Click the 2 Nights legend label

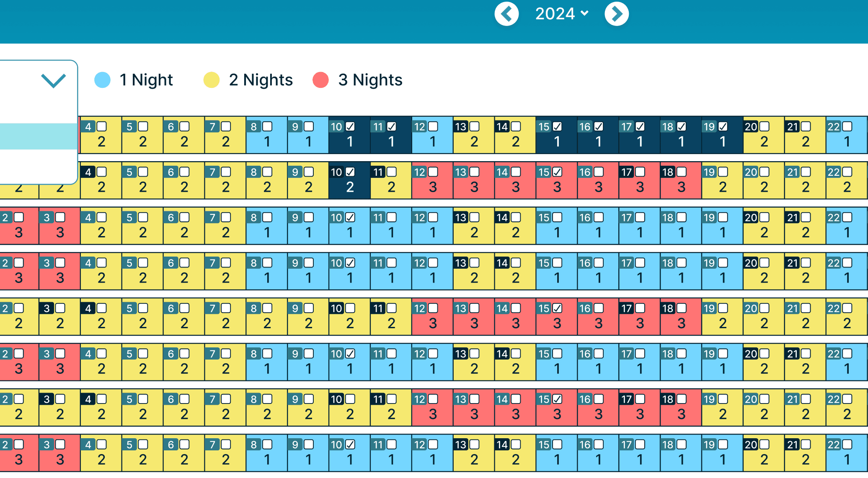[x=261, y=80]
